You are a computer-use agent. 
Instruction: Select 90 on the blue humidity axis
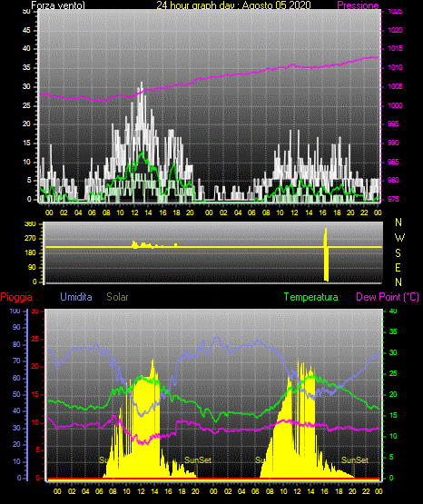[16, 327]
